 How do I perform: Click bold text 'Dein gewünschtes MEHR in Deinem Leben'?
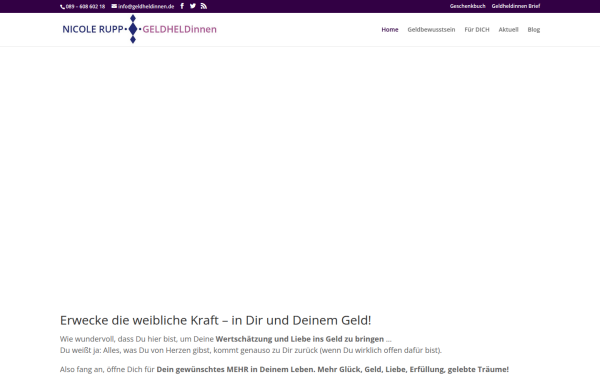(235, 369)
